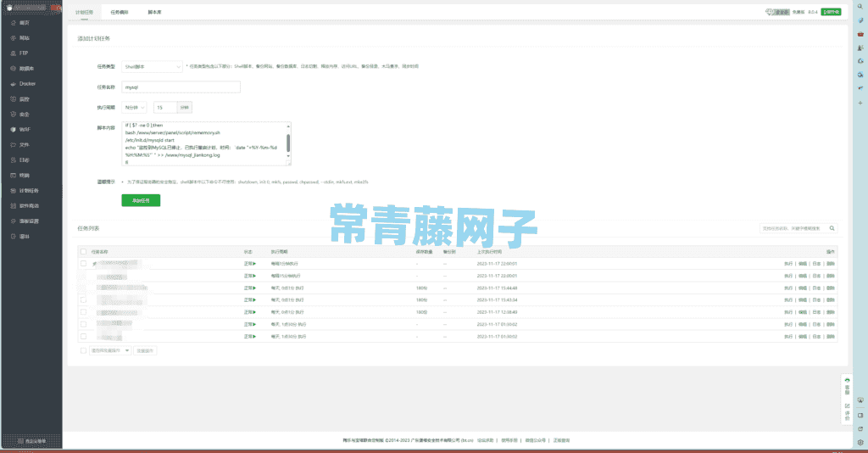The height and width of the screenshot is (453, 868).
Task: Click the plus icon in browser sidebar
Action: pyautogui.click(x=860, y=103)
